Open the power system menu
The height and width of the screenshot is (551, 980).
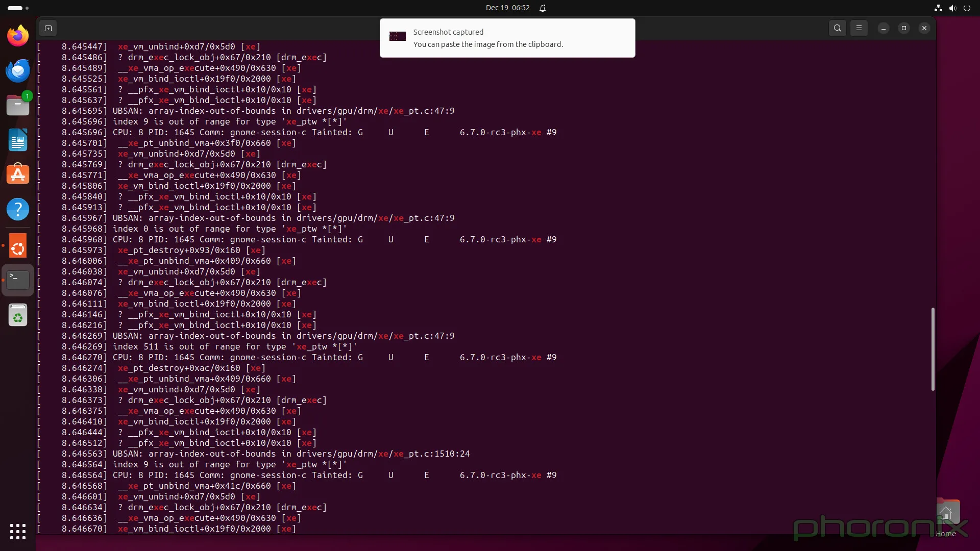(x=967, y=8)
